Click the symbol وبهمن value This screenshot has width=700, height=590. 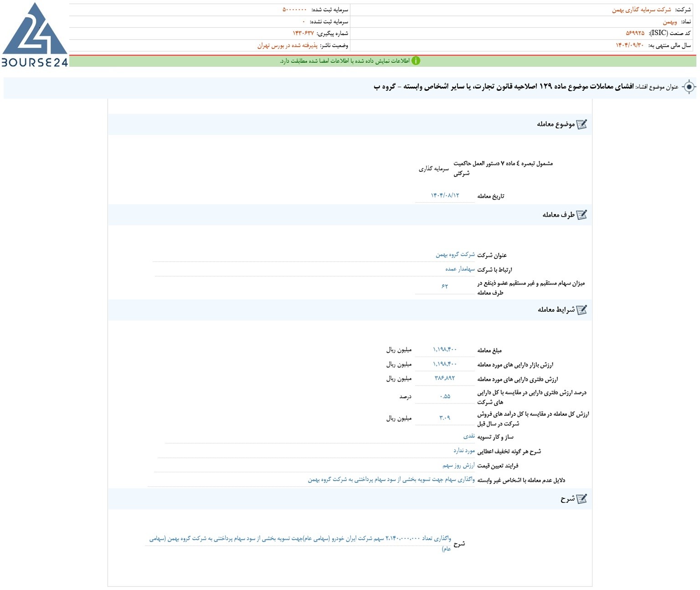click(x=670, y=21)
